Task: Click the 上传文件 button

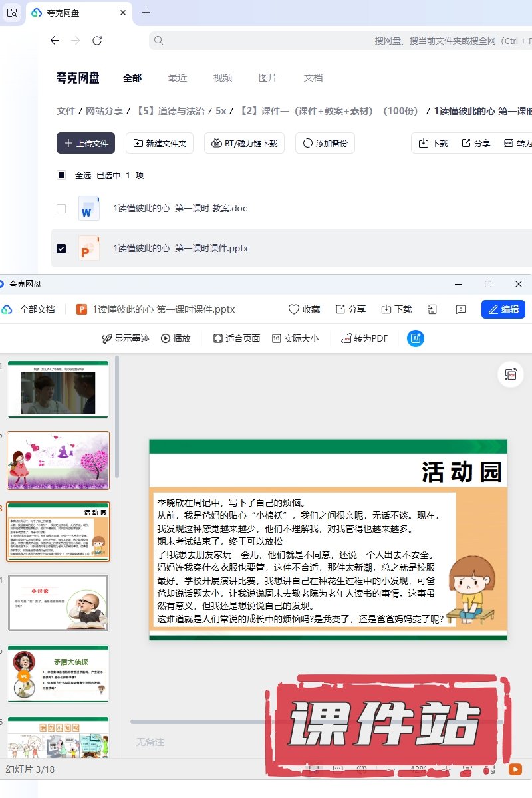Action: click(86, 143)
